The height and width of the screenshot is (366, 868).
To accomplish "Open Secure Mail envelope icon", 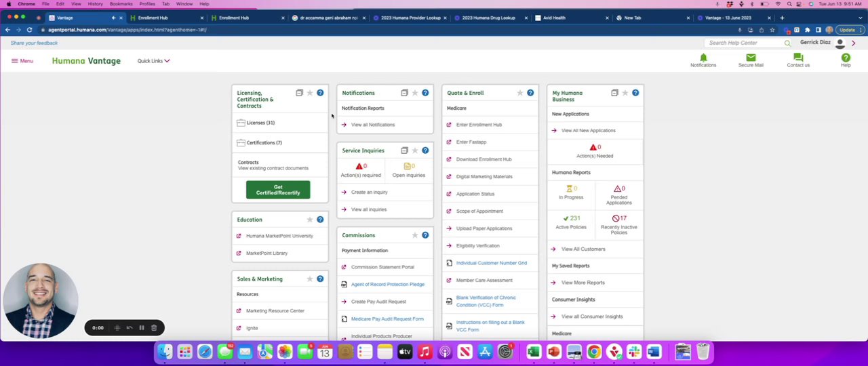I will click(x=751, y=57).
